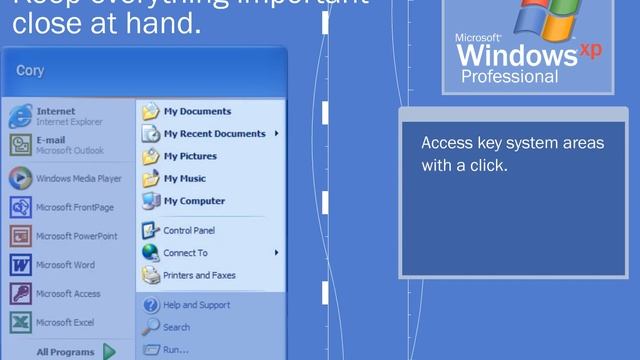Click the "Connect To" text
The height and width of the screenshot is (360, 640).
[185, 253]
